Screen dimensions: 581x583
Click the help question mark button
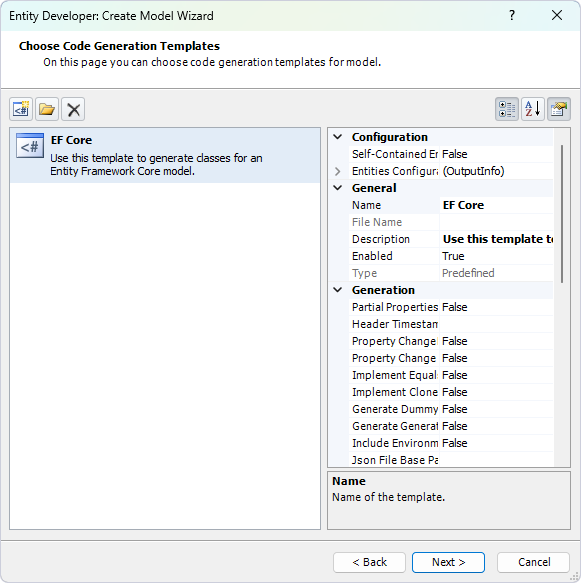coord(512,16)
